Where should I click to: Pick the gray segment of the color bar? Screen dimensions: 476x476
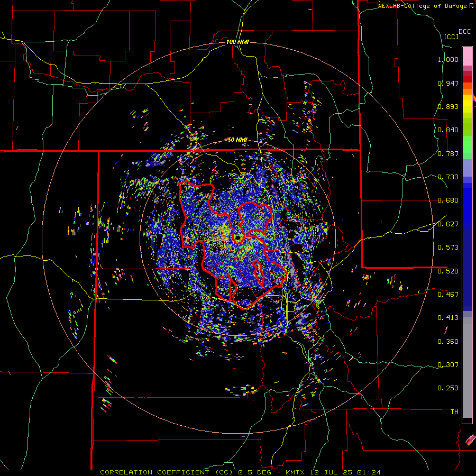click(x=467, y=368)
